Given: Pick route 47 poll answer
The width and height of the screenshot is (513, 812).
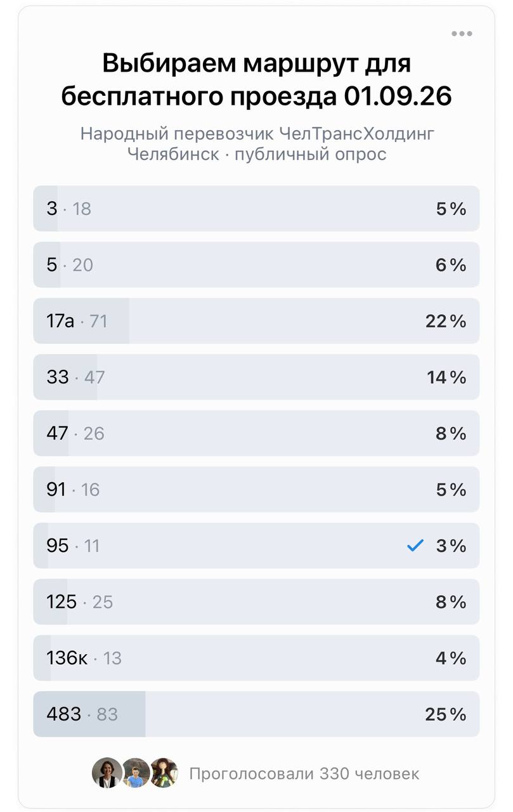Looking at the screenshot, I should click(256, 433).
